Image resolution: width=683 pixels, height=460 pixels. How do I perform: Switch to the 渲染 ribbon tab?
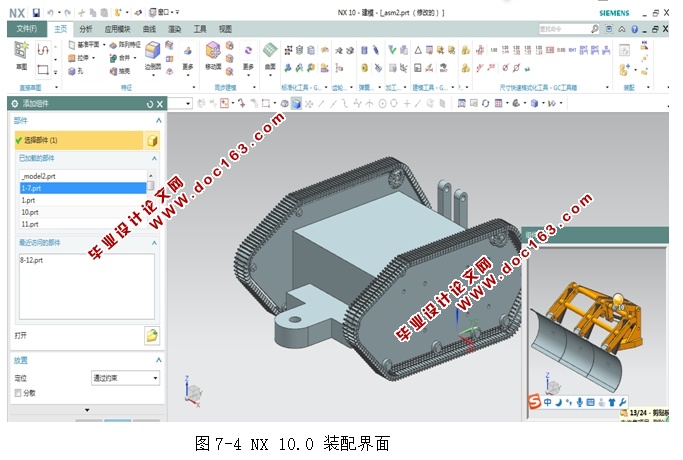[175, 29]
